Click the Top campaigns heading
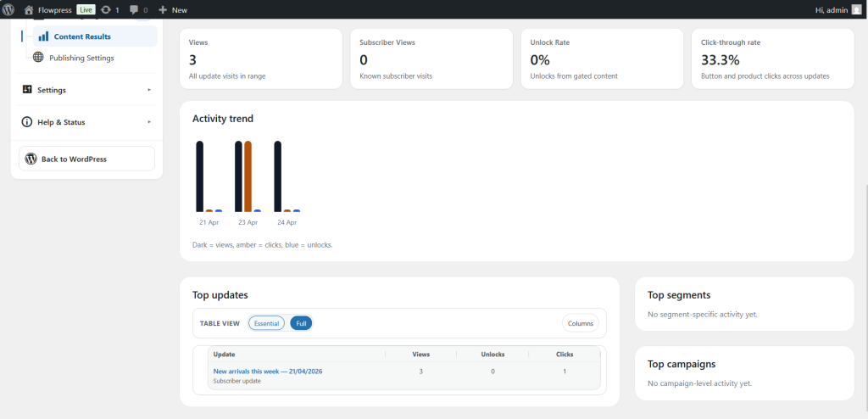The width and height of the screenshot is (868, 419). pyautogui.click(x=682, y=365)
